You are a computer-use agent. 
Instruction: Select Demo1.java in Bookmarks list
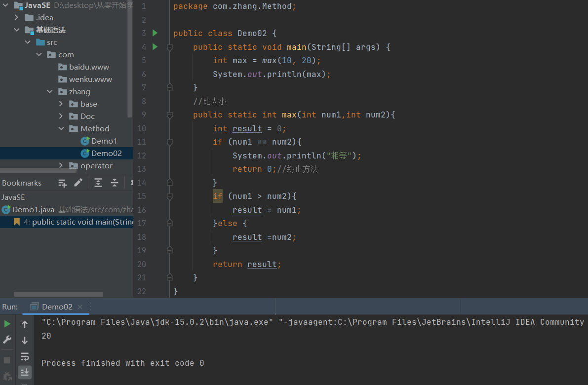coord(66,210)
